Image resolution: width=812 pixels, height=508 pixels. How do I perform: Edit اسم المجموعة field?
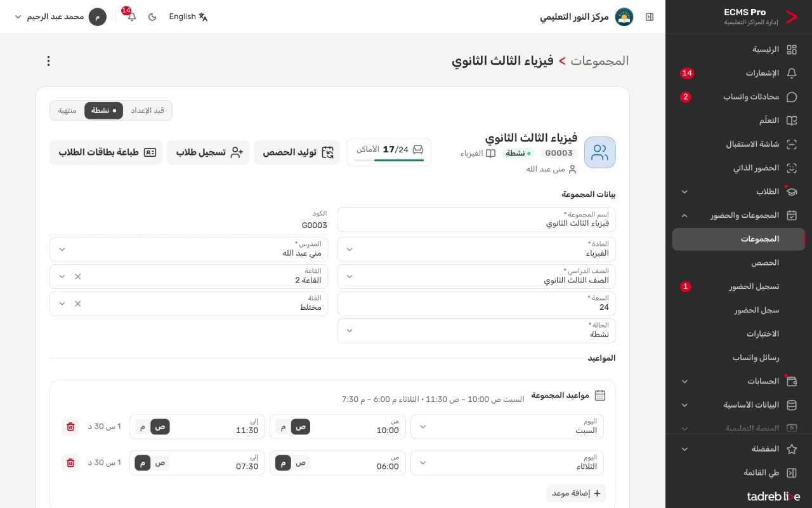point(476,220)
